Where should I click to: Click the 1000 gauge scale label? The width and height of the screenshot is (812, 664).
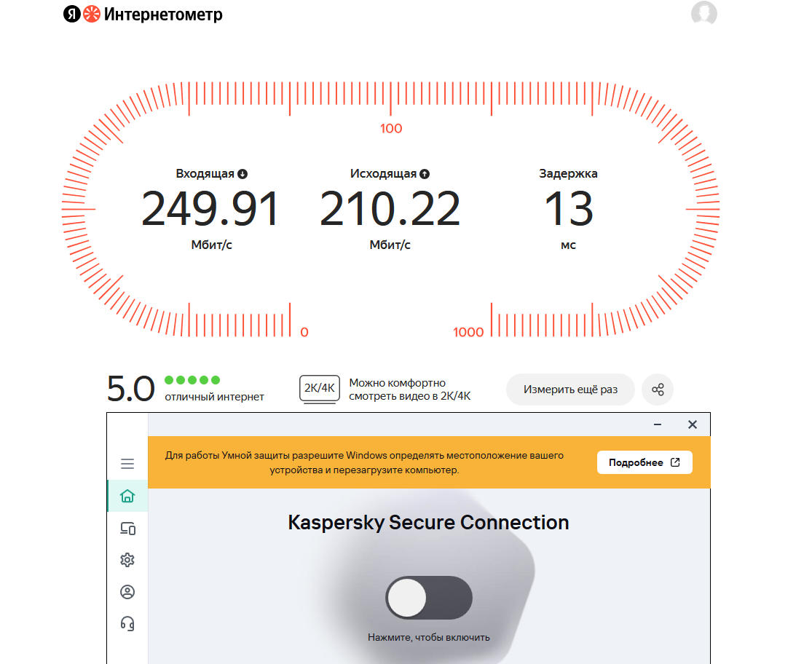(468, 332)
